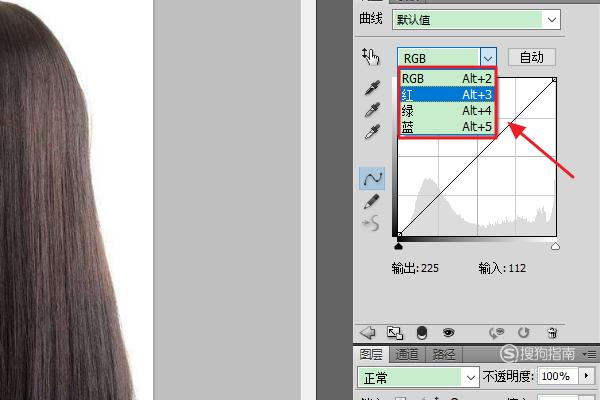Pick the gray point eyedropper
This screenshot has width=600, height=400.
[x=372, y=109]
